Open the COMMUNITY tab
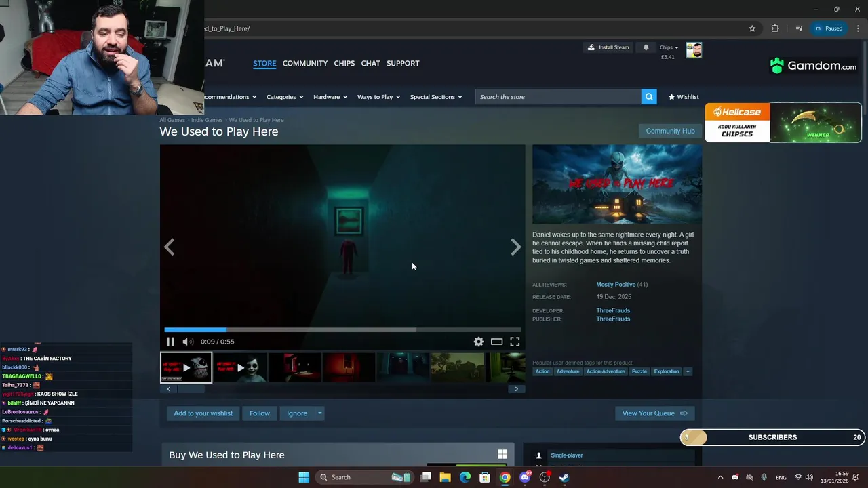Screen dimensions: 868x488 pos(305,63)
